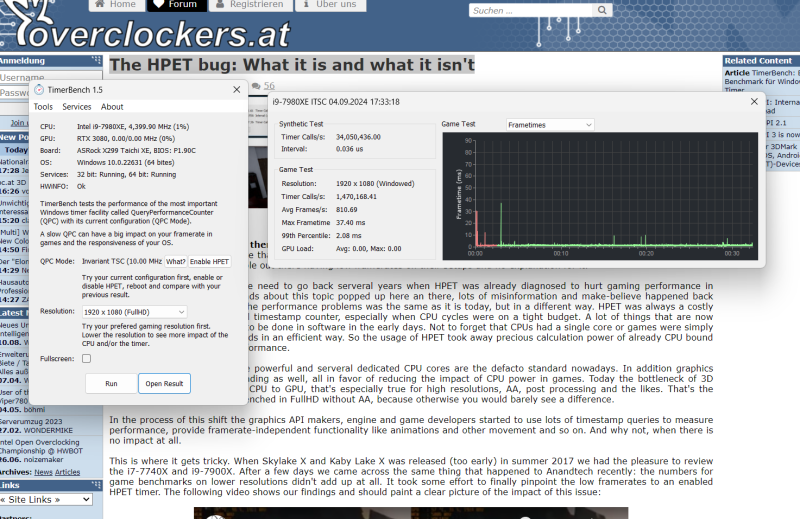Viewport: 800px width, 519px height.
Task: Open the About menu in TimerBench
Action: tap(112, 107)
